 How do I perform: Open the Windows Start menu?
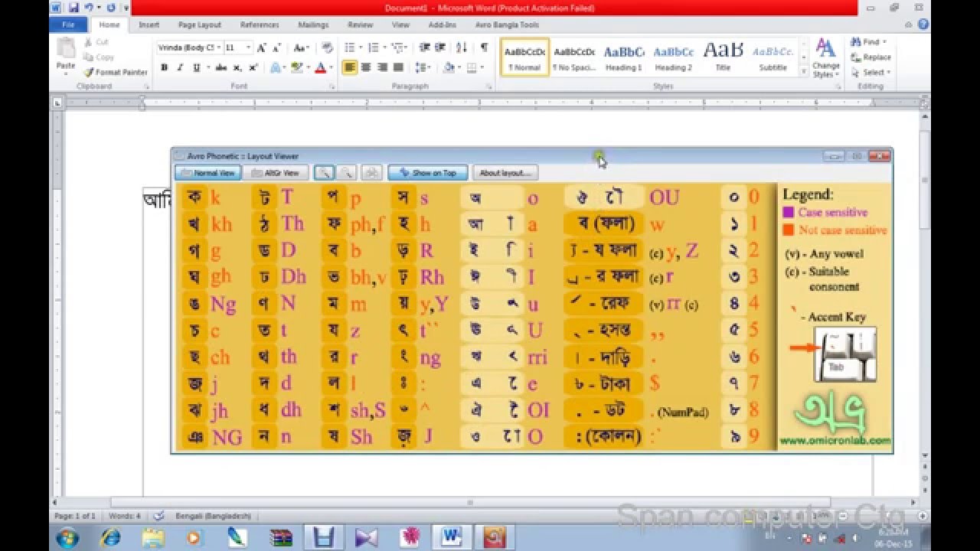pyautogui.click(x=67, y=537)
